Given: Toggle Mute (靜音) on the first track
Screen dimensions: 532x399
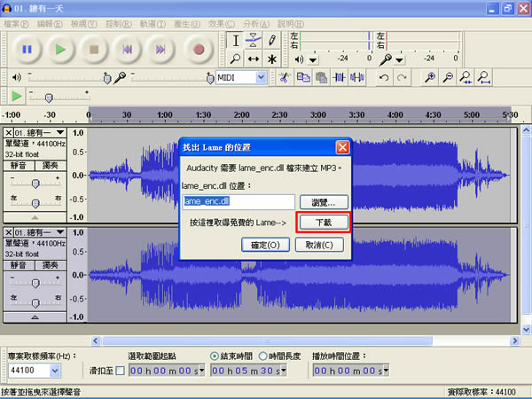Looking at the screenshot, I should pyautogui.click(x=19, y=166).
